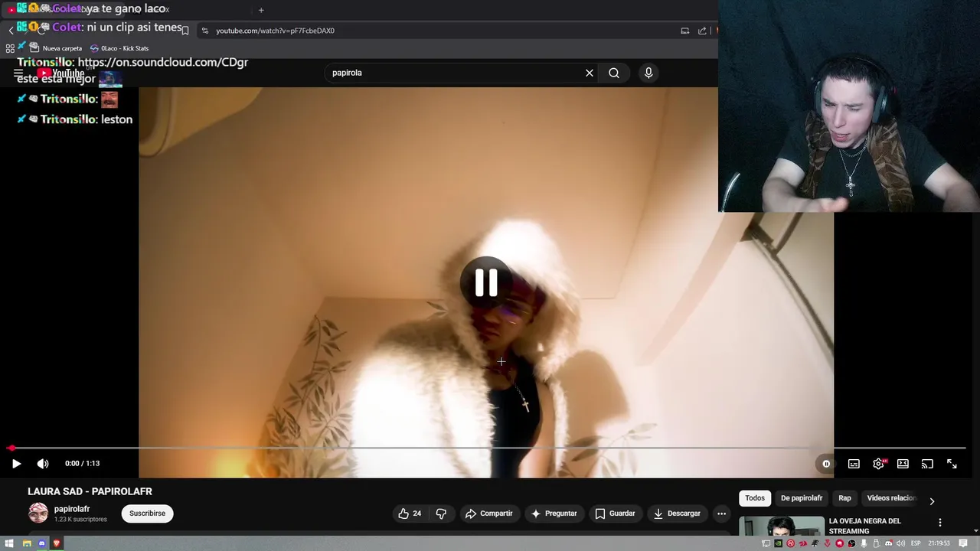Switch to theater mode view
This screenshot has width=980, height=551.
(903, 464)
